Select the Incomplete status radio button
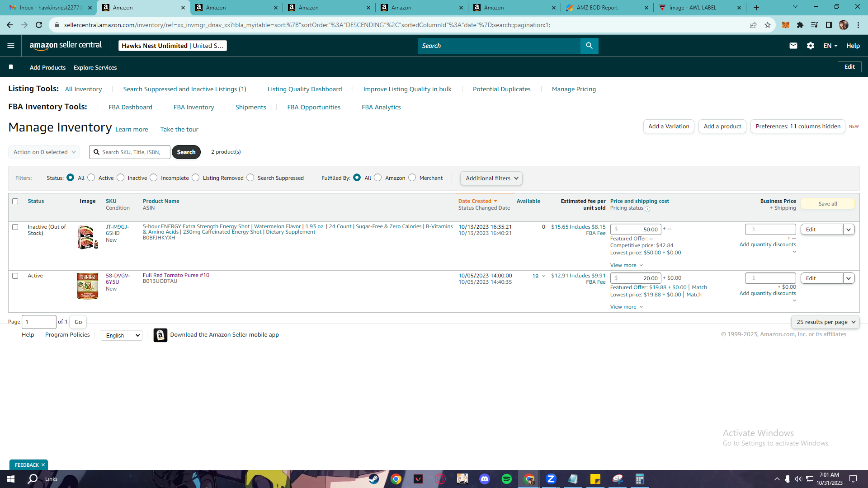The image size is (868, 488). (x=154, y=178)
